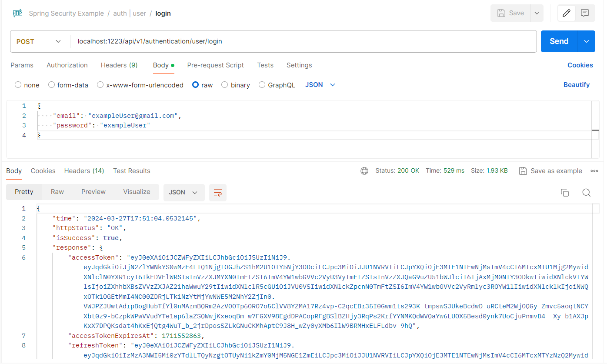Click the floppy disk Save icon
This screenshot has width=607, height=364.
(x=501, y=13)
